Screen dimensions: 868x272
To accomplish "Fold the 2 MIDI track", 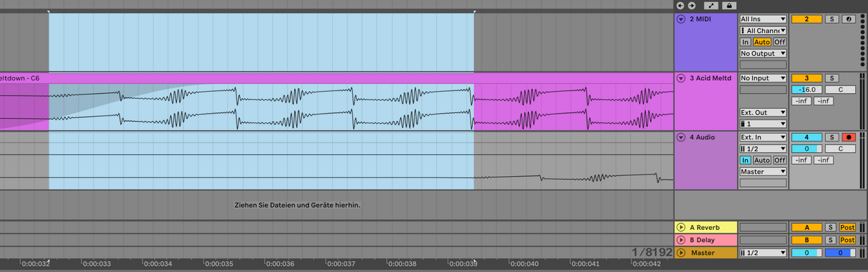I will (x=681, y=19).
